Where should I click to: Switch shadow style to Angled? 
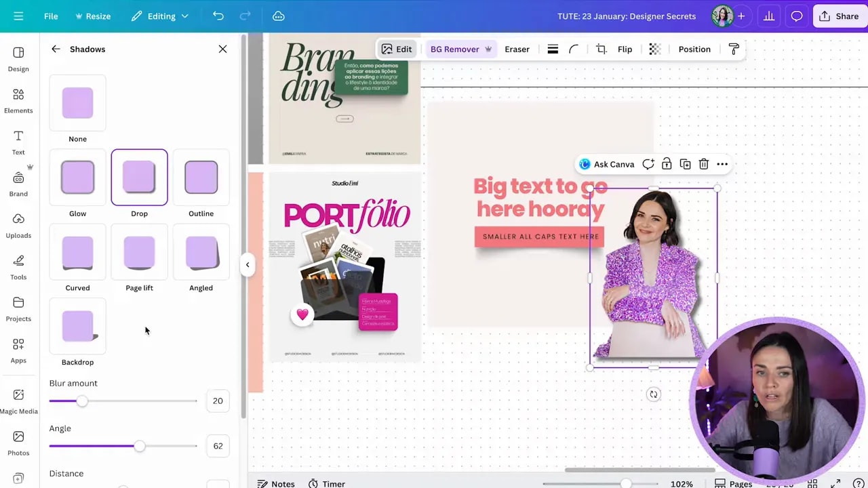(x=201, y=251)
